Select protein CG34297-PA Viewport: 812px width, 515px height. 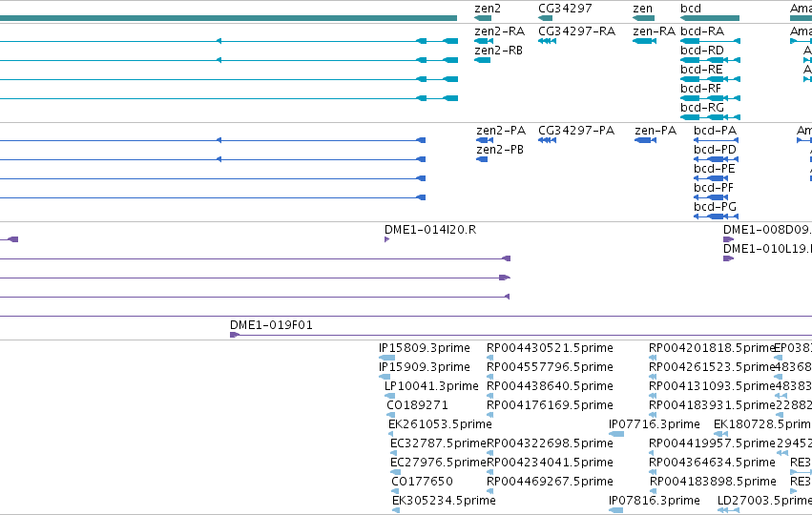576,131
